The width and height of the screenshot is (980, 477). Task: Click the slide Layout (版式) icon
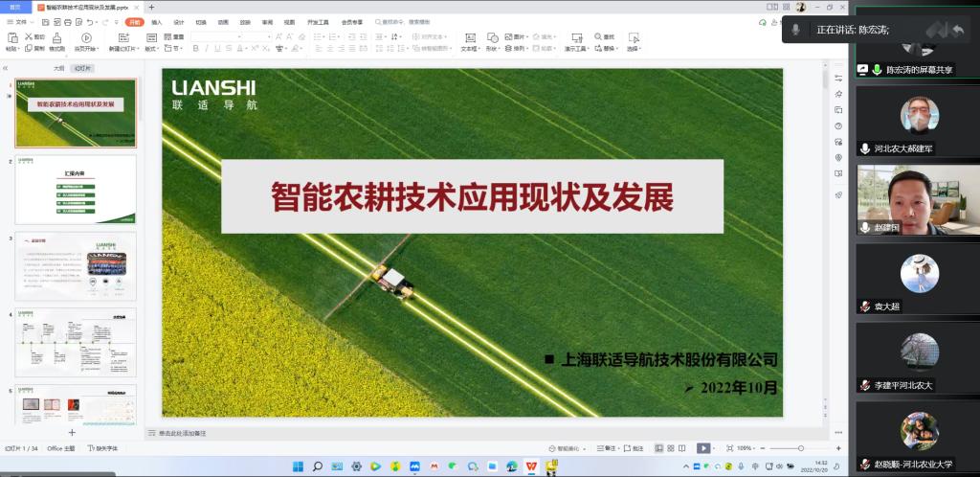pyautogui.click(x=151, y=37)
